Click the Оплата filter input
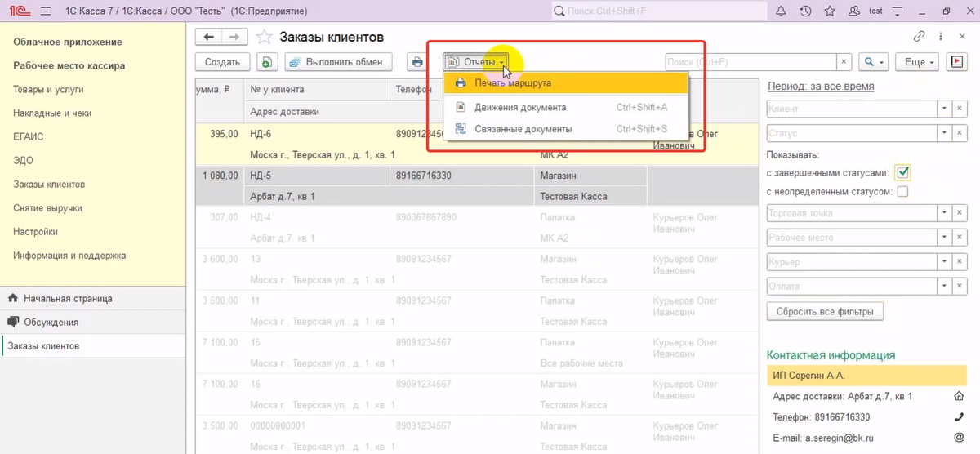The width and height of the screenshot is (980, 454). point(852,287)
